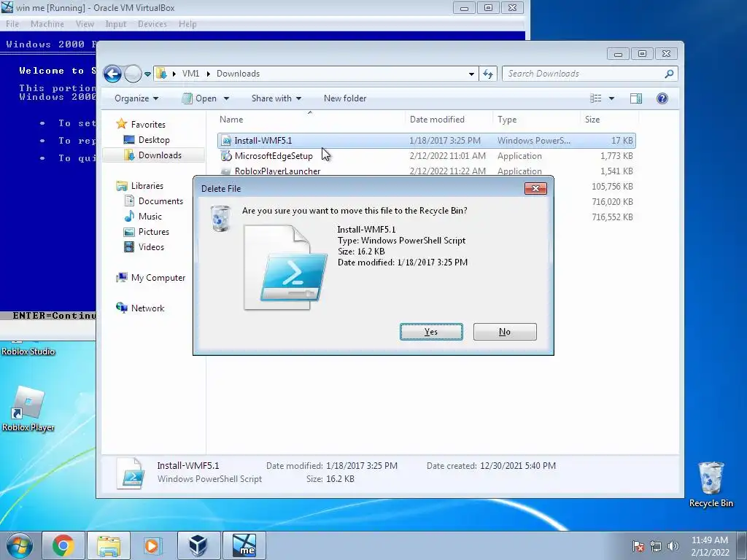The image size is (747, 560).
Task: Open Windows Media Player from the taskbar
Action: 152,545
